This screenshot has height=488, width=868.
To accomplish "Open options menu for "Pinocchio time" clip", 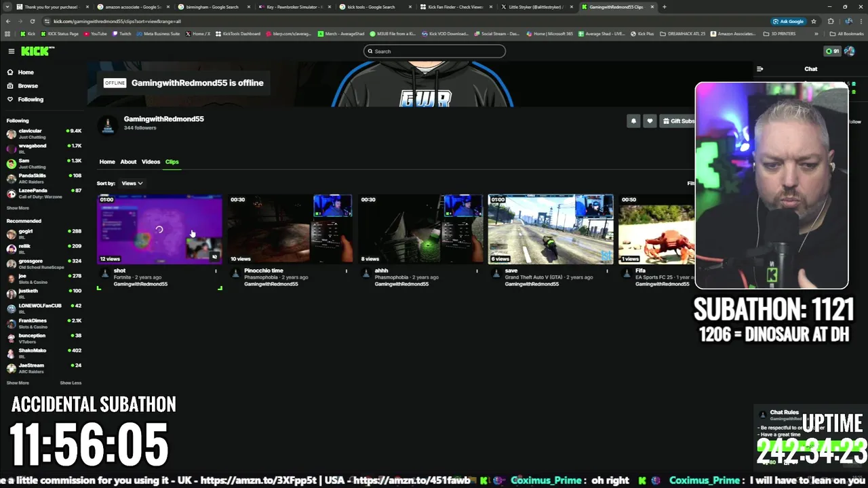I will point(347,271).
